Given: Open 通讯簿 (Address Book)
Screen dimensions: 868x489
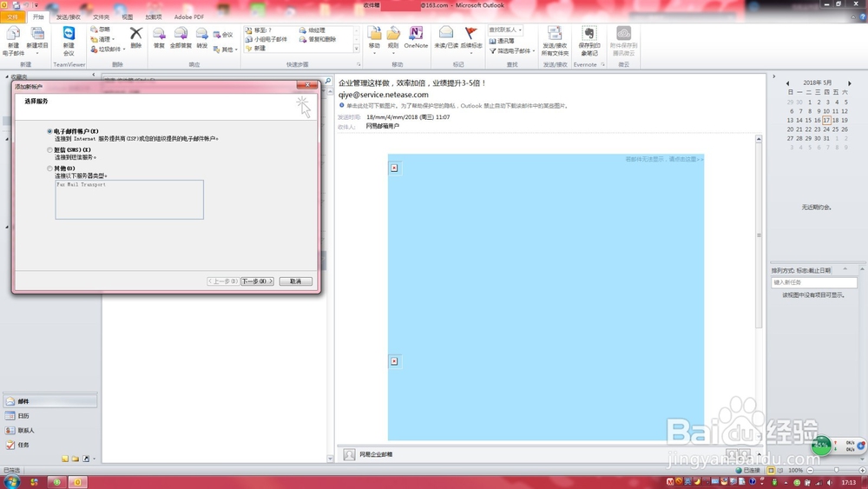Looking at the screenshot, I should click(x=502, y=41).
